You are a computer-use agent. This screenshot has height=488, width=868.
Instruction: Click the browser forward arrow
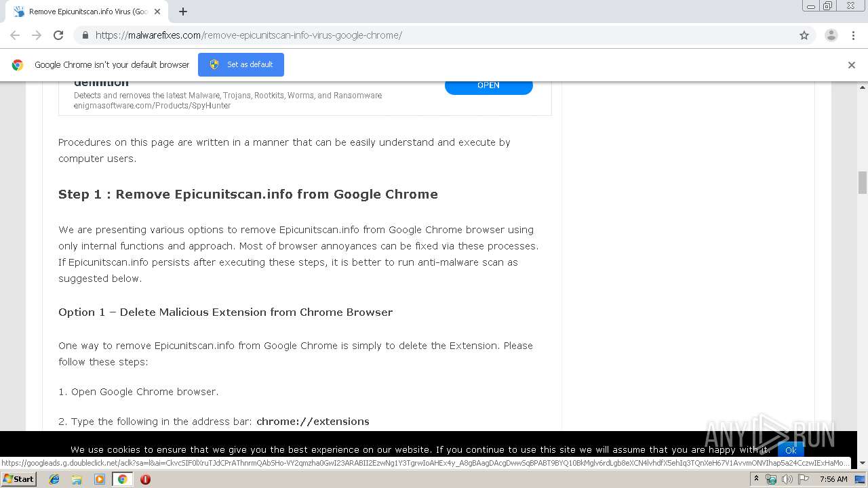pos(37,35)
